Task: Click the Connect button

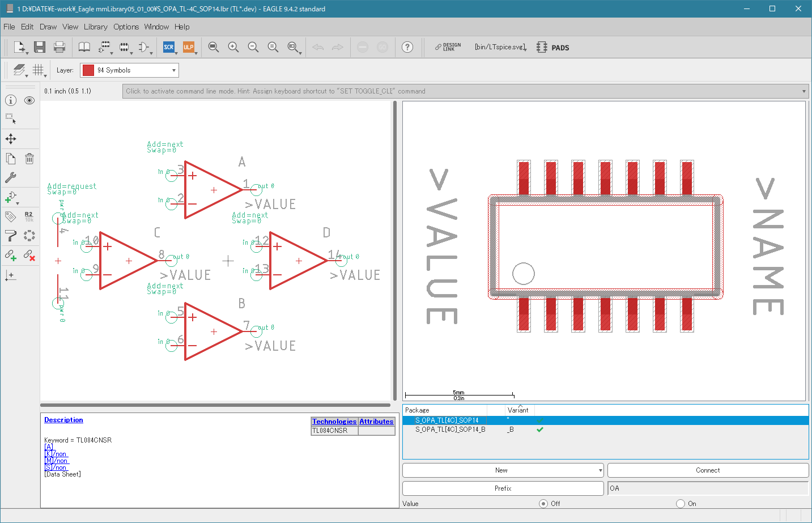Action: tap(708, 470)
